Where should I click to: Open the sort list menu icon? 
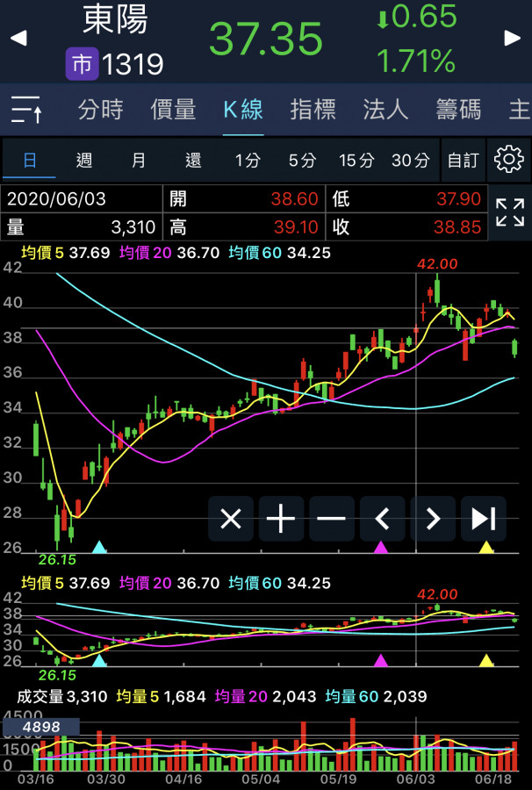[x=27, y=110]
